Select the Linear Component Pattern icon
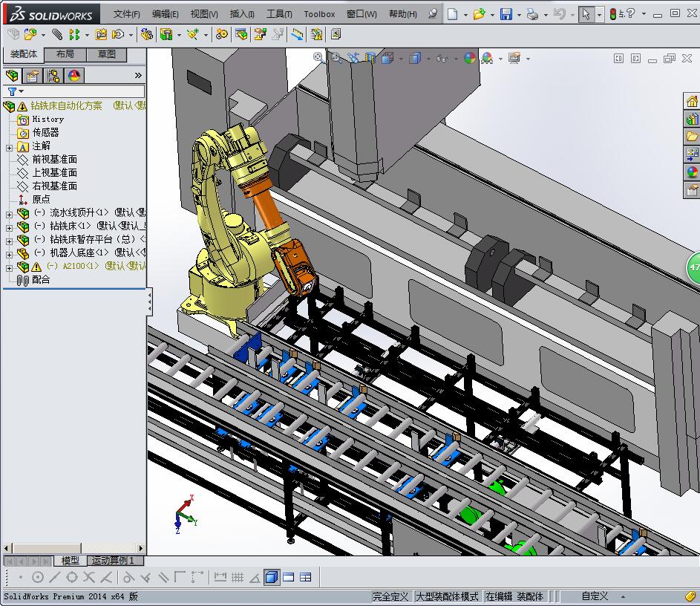Viewport: 700px width, 606px height. pyautogui.click(x=74, y=34)
